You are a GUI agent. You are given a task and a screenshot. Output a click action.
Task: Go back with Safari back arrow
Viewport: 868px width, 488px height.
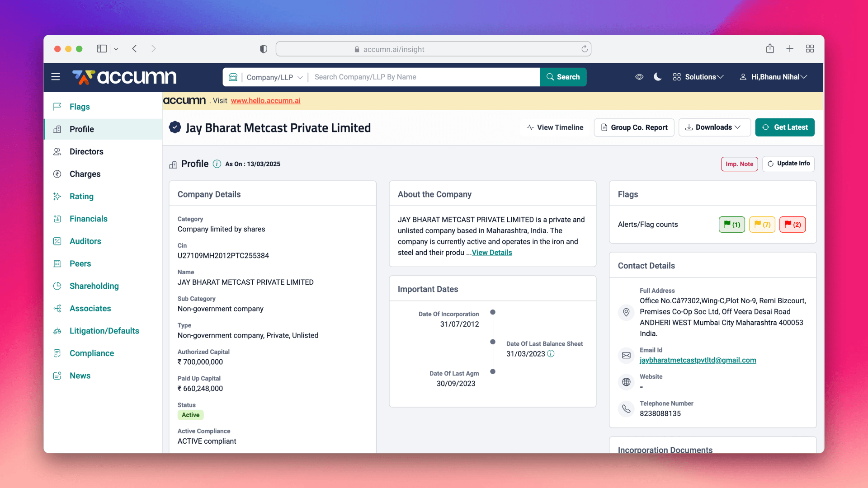(x=134, y=49)
